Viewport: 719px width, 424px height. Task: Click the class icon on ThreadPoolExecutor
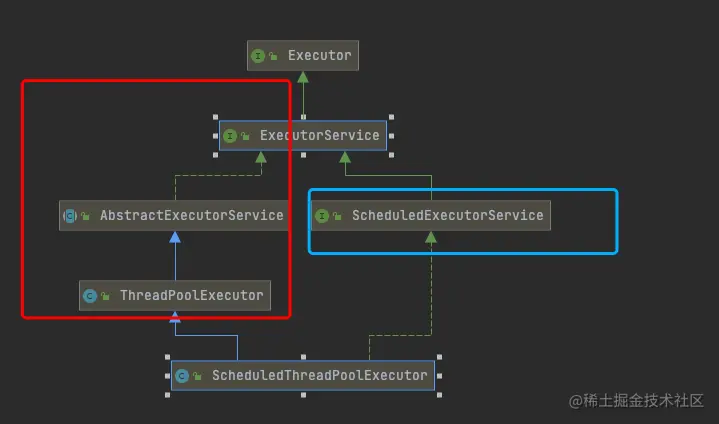(x=90, y=296)
